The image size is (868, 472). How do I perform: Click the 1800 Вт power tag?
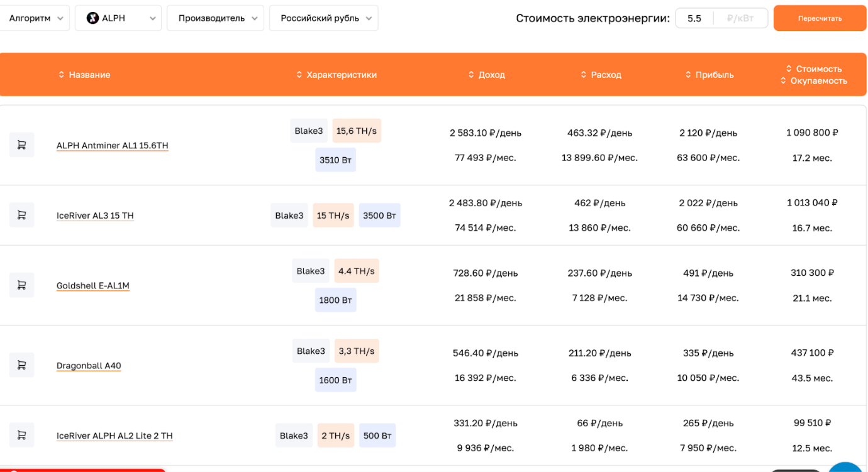(x=335, y=300)
